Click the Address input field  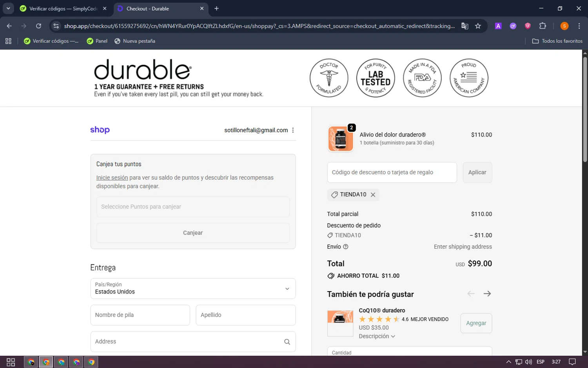(x=193, y=342)
